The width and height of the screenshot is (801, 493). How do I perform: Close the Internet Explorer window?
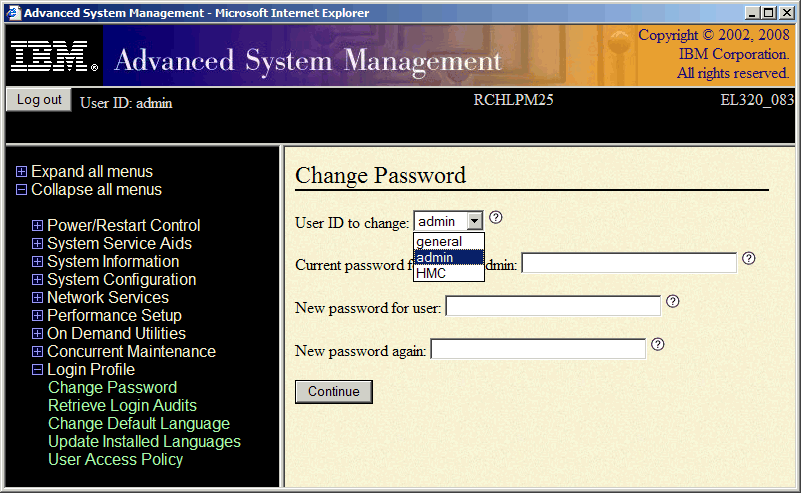[x=787, y=13]
